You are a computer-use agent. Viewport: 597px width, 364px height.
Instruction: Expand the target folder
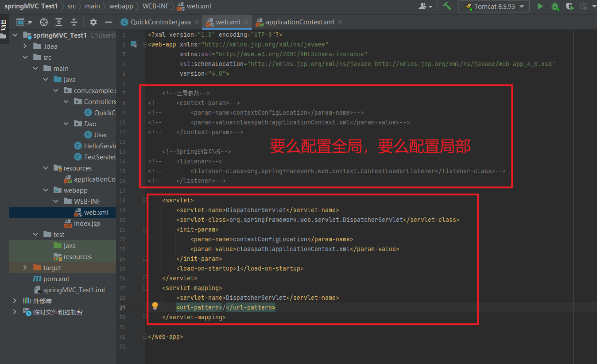click(25, 268)
